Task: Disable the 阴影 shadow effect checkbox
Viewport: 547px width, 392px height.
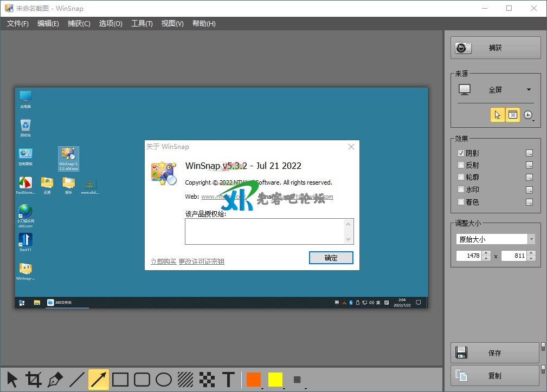Action: coord(461,153)
